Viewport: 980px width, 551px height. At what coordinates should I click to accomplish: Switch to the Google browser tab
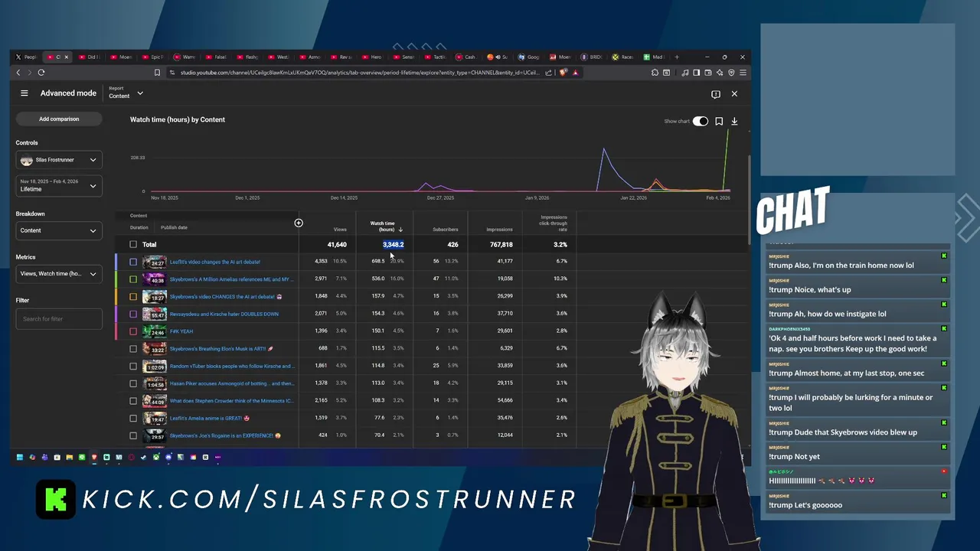(529, 57)
